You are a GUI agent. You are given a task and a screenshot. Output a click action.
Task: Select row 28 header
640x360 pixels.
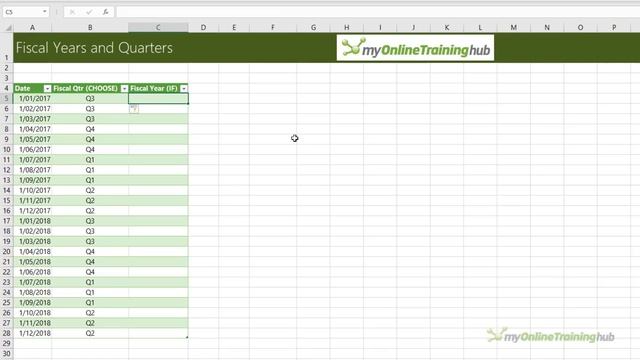tap(7, 333)
